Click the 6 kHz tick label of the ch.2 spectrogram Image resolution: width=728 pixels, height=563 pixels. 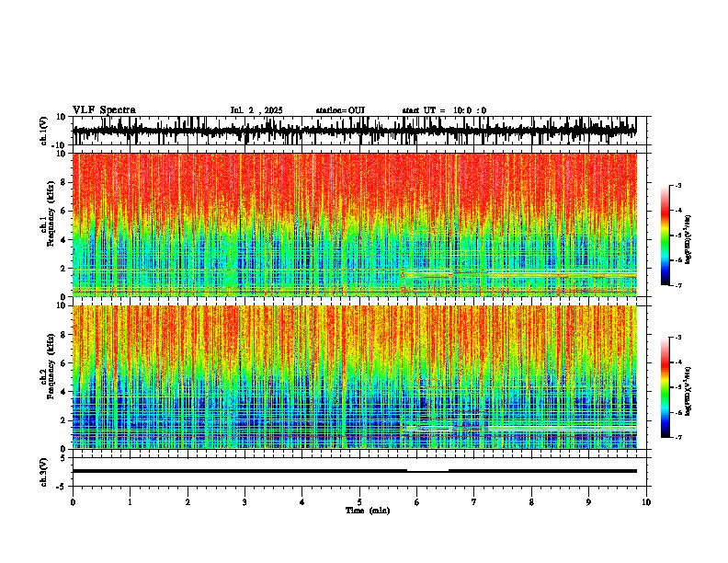coord(64,363)
